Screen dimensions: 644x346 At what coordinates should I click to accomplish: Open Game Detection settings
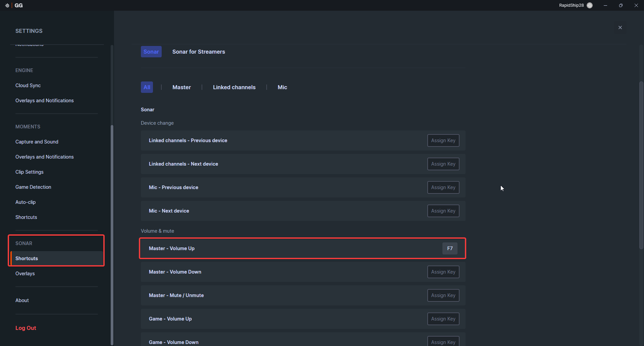[33, 187]
